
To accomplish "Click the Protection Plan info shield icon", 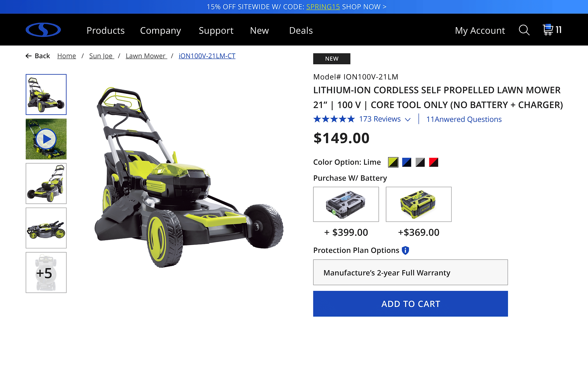I will (405, 250).
